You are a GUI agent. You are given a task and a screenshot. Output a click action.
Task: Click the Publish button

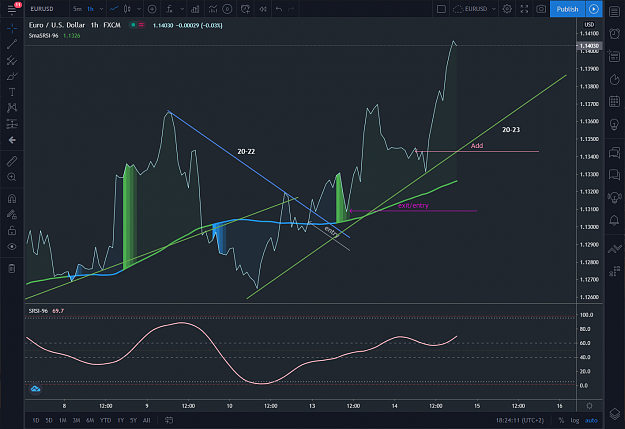click(567, 9)
